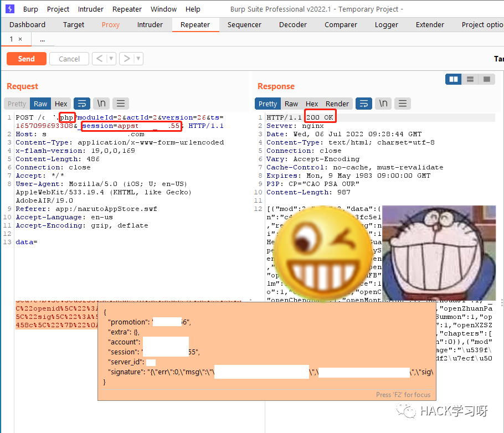Click the Host header line in request
Image resolution: width=504 pixels, height=433 pixels.
[80, 134]
